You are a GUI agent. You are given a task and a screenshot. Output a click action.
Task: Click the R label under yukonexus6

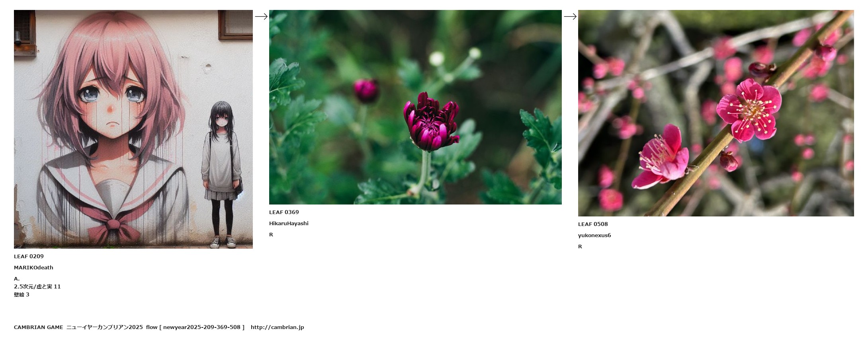tap(580, 246)
